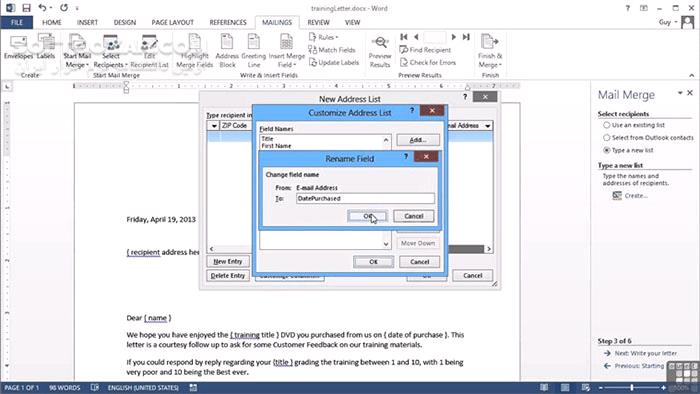The image size is (700, 394).
Task: Click field names list scroll down arrow
Action: click(386, 244)
